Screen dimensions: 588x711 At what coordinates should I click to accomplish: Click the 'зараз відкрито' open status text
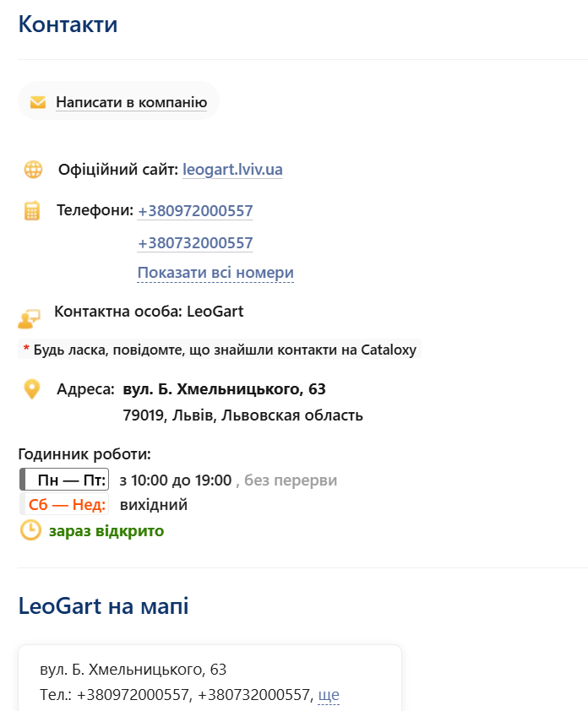pos(106,531)
